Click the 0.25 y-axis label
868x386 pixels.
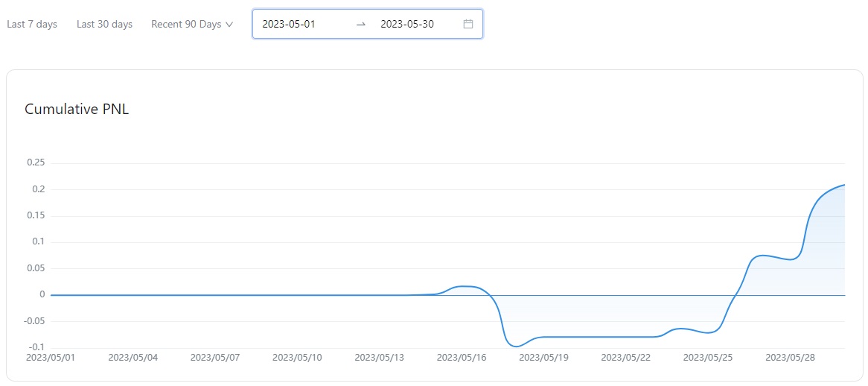coord(36,162)
